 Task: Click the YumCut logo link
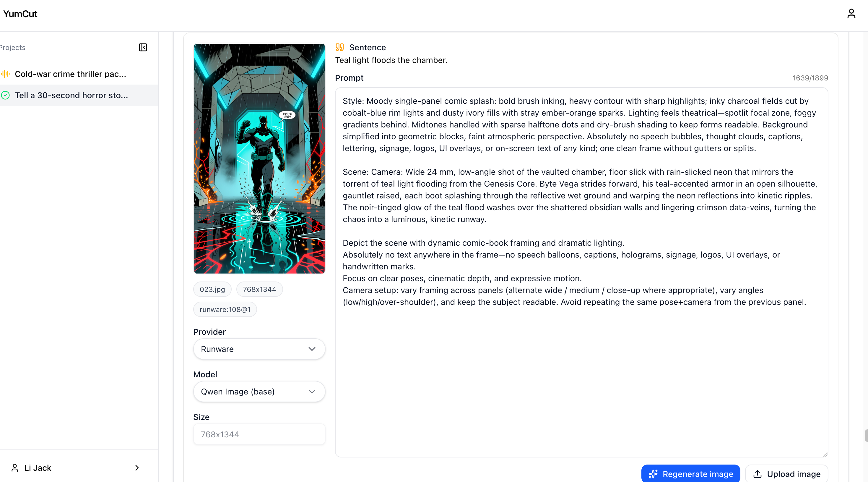[x=20, y=14]
